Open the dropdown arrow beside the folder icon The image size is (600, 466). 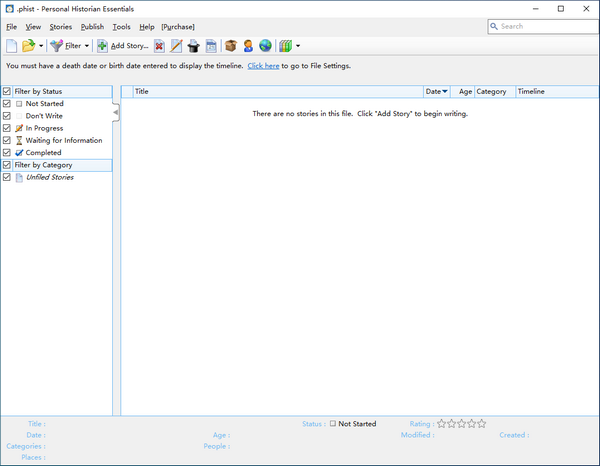tap(41, 46)
